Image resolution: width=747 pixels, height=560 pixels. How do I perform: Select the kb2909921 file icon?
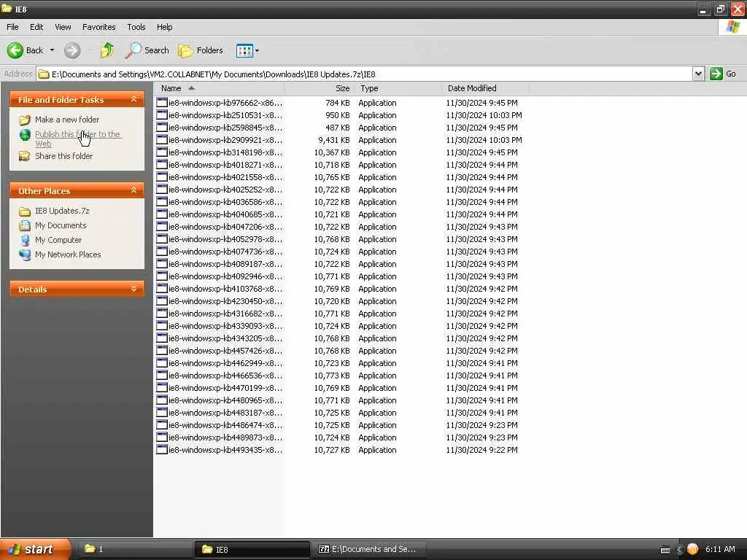click(x=162, y=139)
